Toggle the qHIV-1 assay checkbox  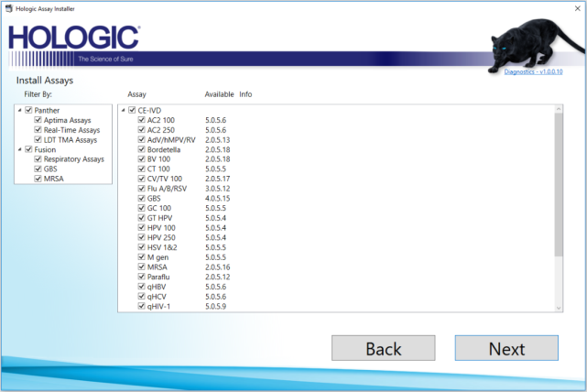(142, 306)
